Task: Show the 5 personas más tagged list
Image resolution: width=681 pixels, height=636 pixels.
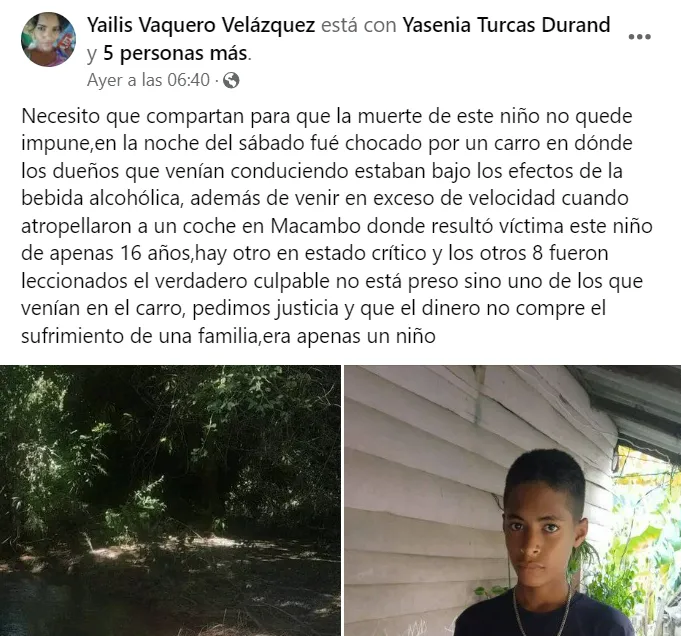Action: [x=176, y=53]
